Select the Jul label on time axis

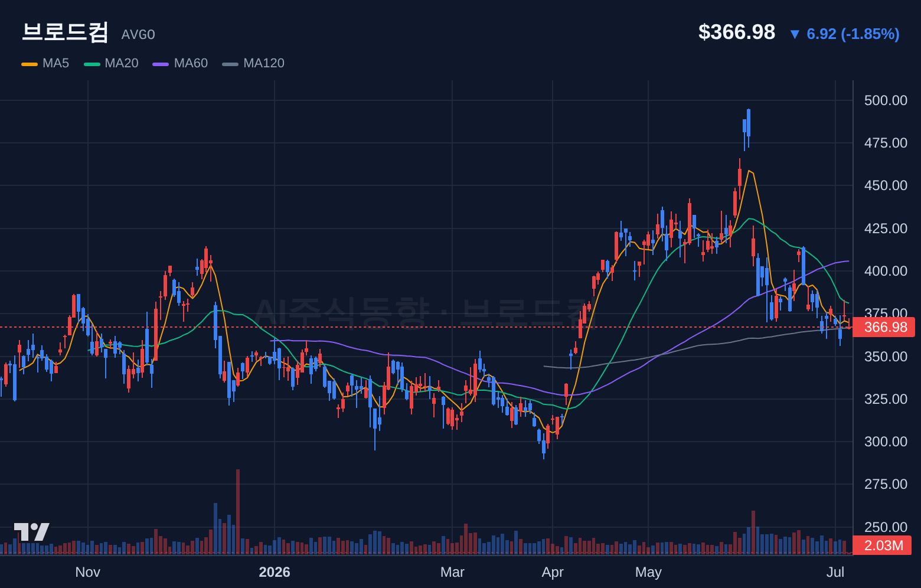[x=835, y=572]
